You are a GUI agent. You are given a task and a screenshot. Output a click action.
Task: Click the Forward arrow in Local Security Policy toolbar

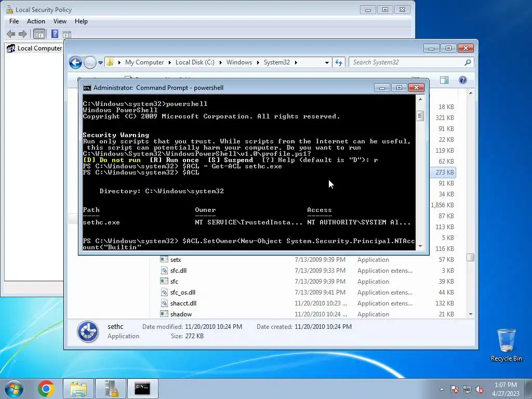[x=23, y=34]
